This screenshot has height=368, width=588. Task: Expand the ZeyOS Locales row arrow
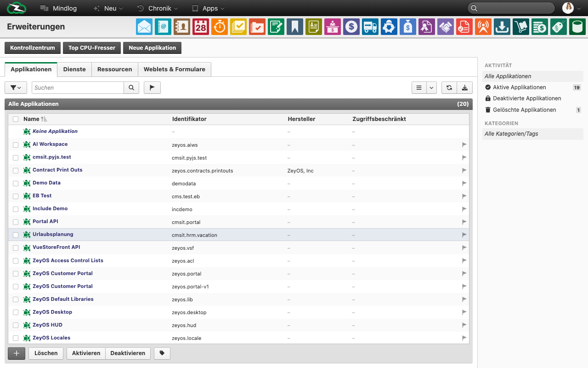[x=464, y=338]
